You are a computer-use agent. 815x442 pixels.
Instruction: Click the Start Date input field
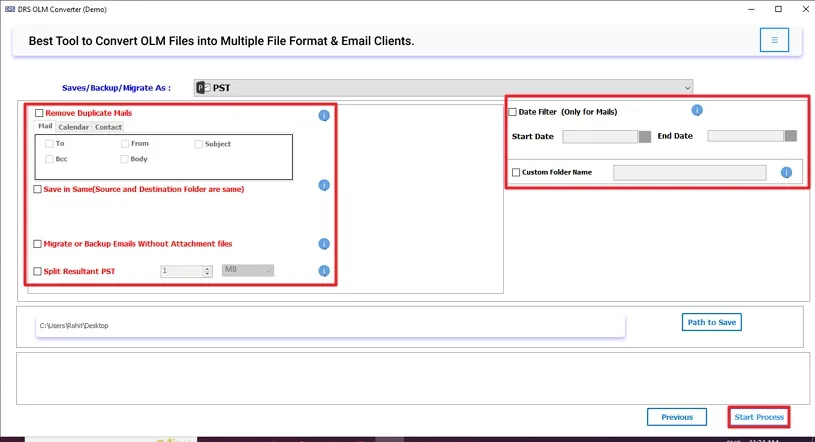tap(600, 137)
